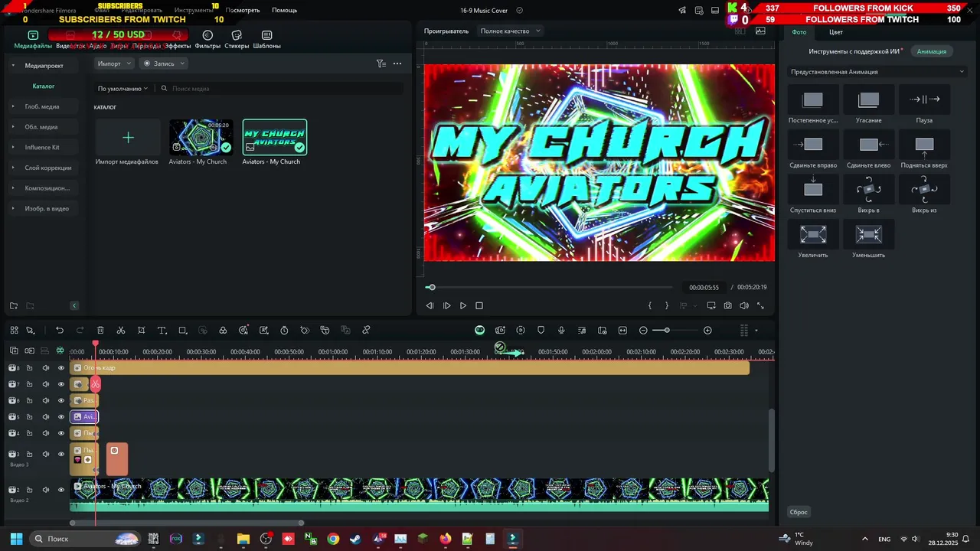Click the image view icon above preview
The width and height of the screenshot is (980, 551).
[760, 31]
